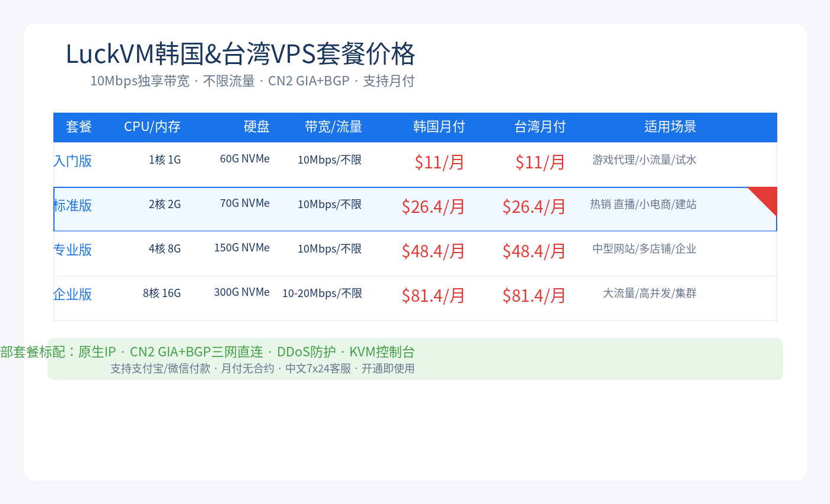Click the "300G NVMe" disk cell
The image size is (830, 504).
click(242, 292)
